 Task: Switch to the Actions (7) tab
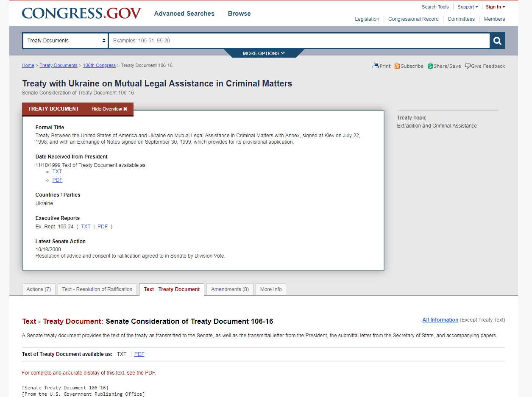[39, 289]
